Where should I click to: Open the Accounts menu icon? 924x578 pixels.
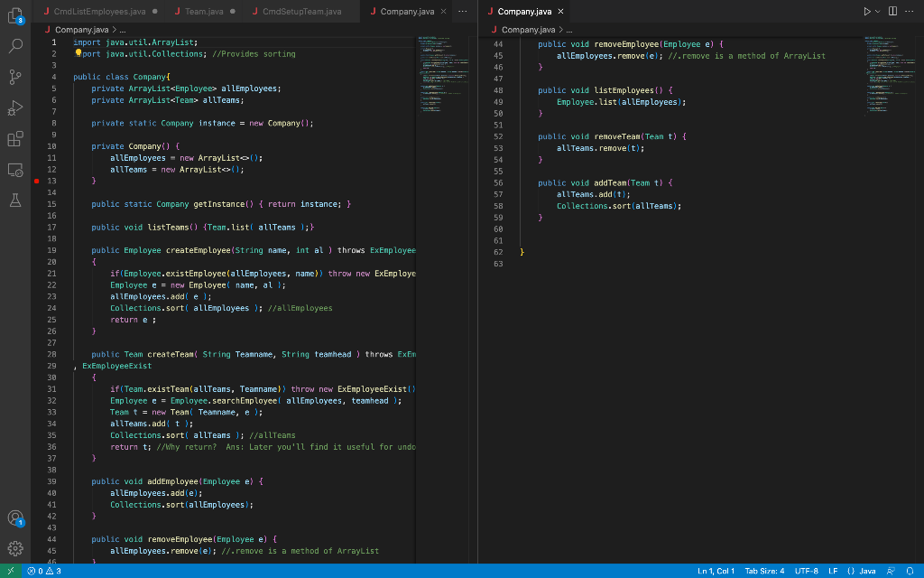tap(14, 519)
